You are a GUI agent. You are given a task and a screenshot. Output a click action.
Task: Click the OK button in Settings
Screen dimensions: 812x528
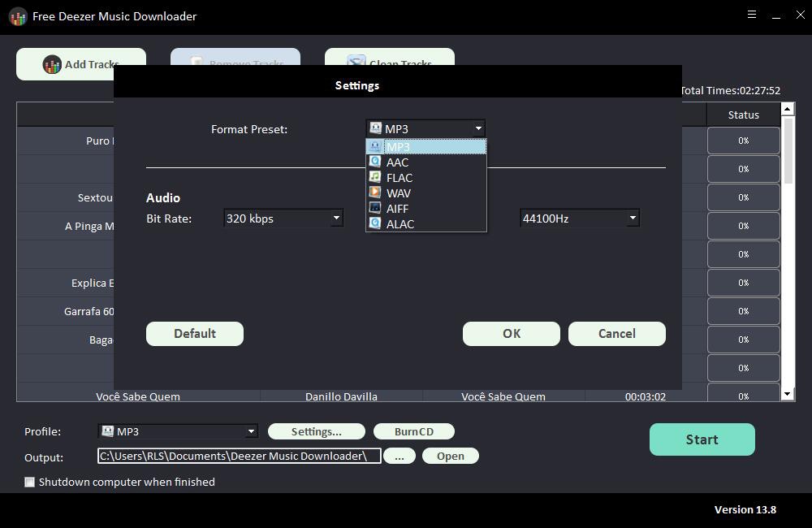(511, 334)
